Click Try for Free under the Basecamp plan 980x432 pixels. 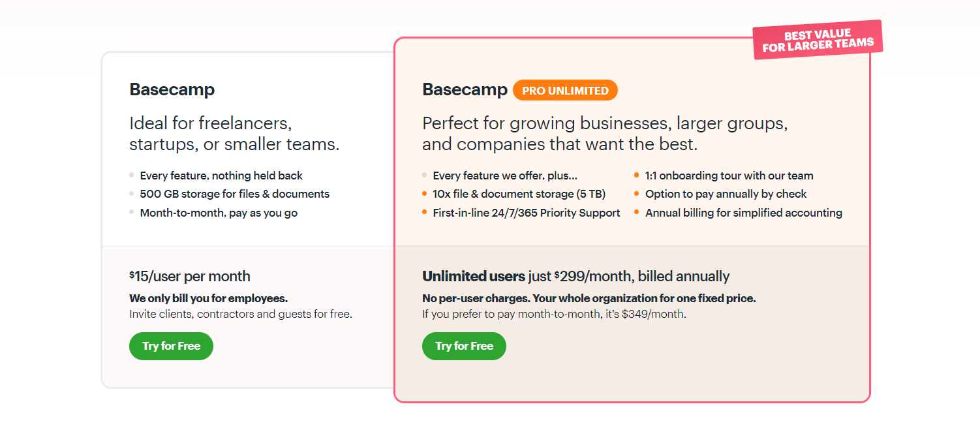[171, 346]
